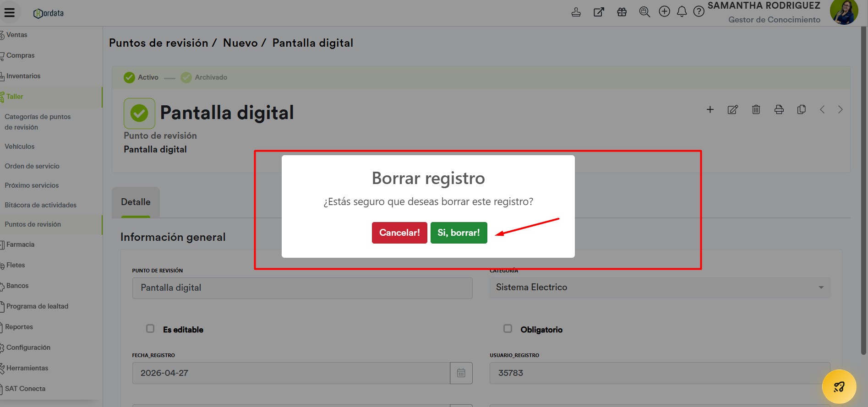This screenshot has height=407, width=868.
Task: Click Archivado status step
Action: (204, 77)
